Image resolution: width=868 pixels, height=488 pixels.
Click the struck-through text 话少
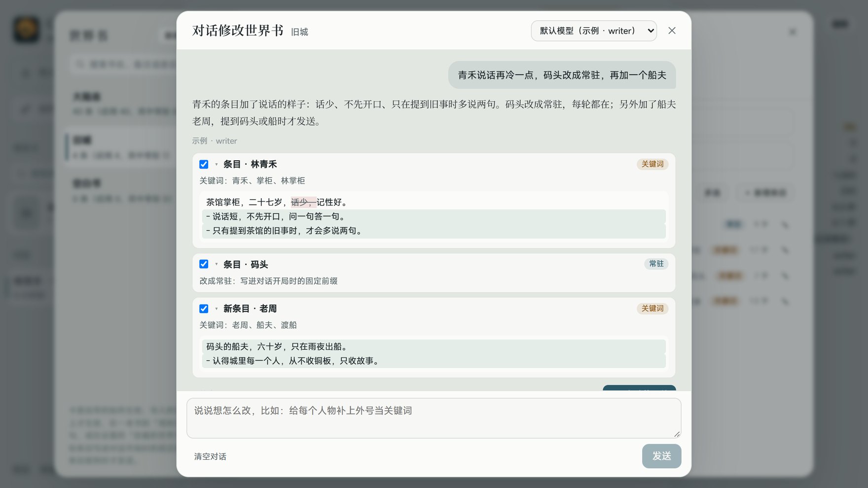coord(303,202)
